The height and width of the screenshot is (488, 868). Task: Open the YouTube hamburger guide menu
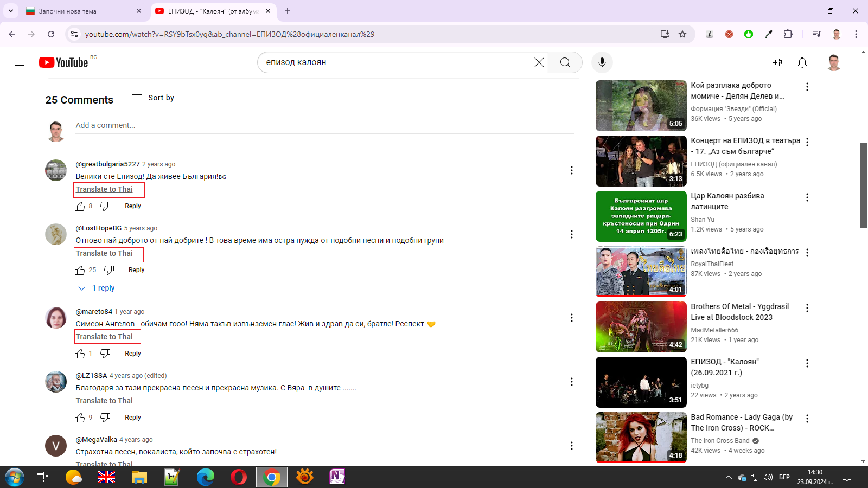pos(20,62)
